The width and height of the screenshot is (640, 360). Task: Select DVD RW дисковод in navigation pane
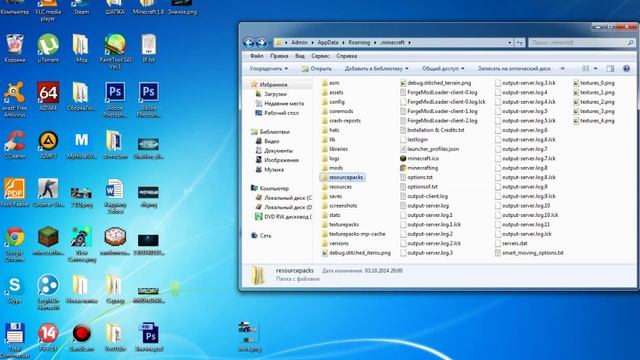(x=284, y=217)
